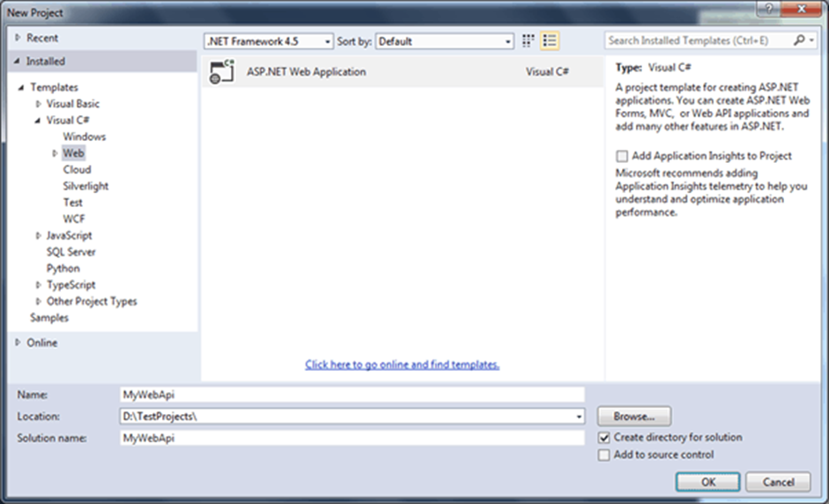Viewport: 829px width, 504px height.
Task: Click the help question mark button
Action: [769, 8]
